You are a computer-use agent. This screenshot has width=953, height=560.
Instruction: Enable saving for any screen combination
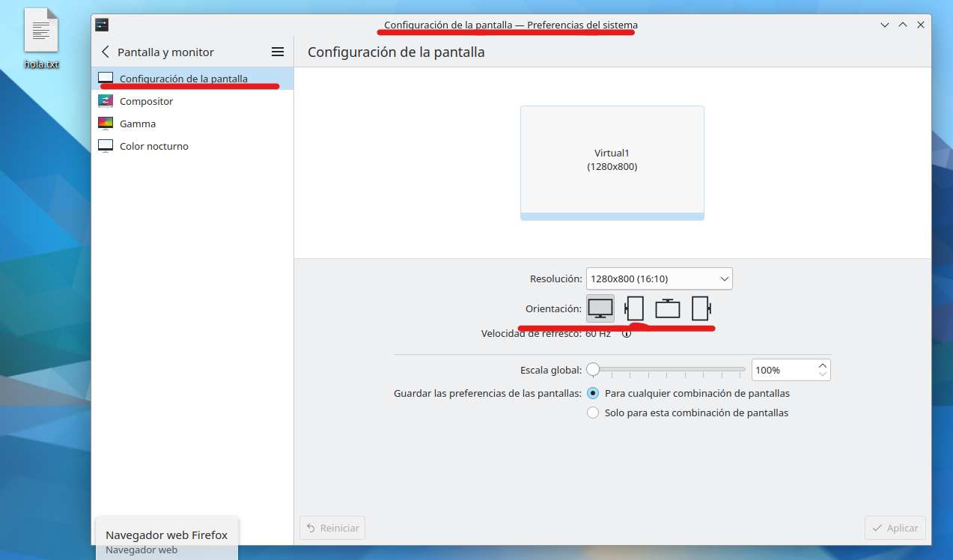click(593, 392)
